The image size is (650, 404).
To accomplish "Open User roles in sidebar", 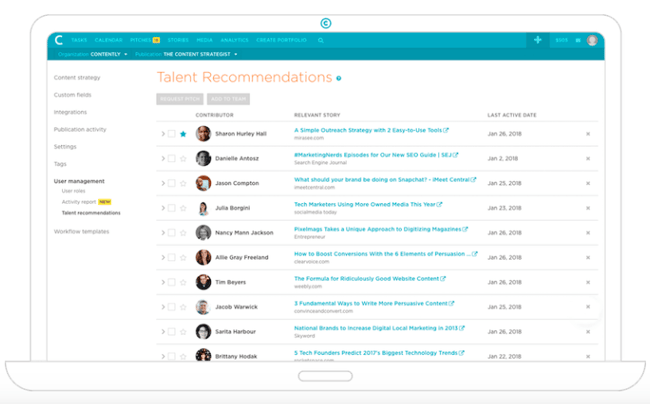I will click(x=73, y=191).
